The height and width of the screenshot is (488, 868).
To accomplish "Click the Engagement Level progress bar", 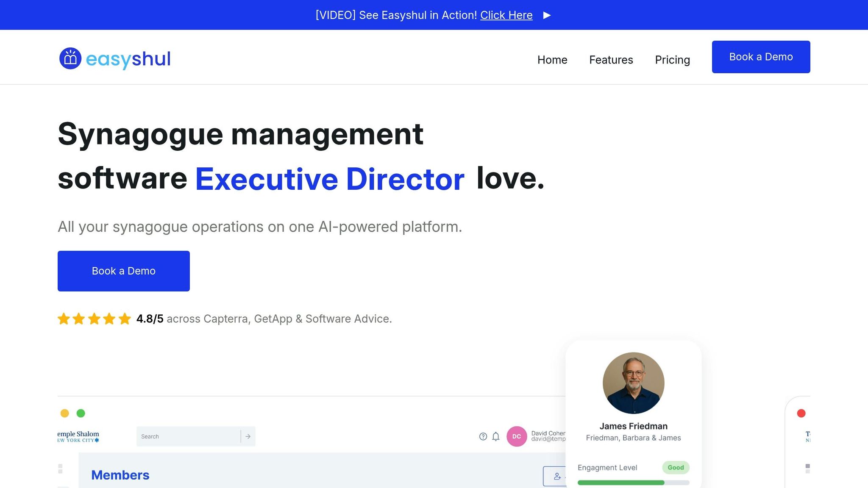I will 633,482.
